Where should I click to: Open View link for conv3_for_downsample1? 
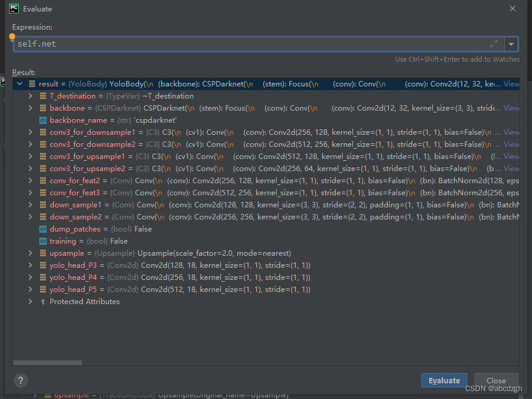click(x=511, y=132)
